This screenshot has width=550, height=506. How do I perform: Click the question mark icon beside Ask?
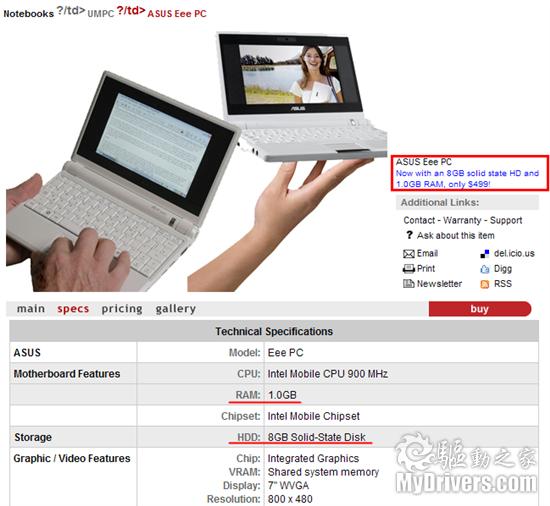point(409,235)
